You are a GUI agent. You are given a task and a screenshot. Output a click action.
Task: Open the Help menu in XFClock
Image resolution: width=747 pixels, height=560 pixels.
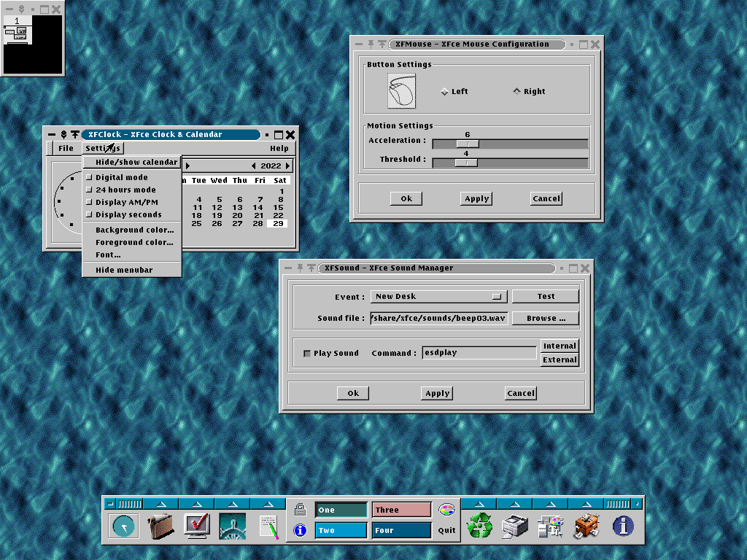point(279,148)
